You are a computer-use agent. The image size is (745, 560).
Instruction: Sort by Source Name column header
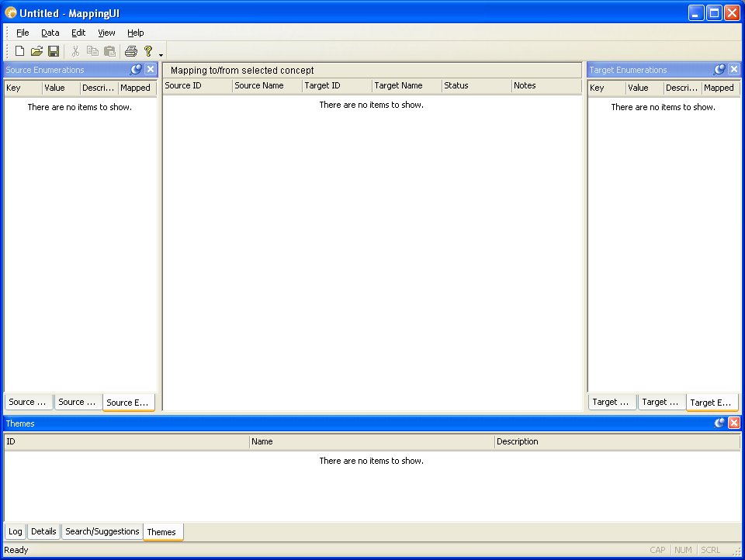[267, 85]
